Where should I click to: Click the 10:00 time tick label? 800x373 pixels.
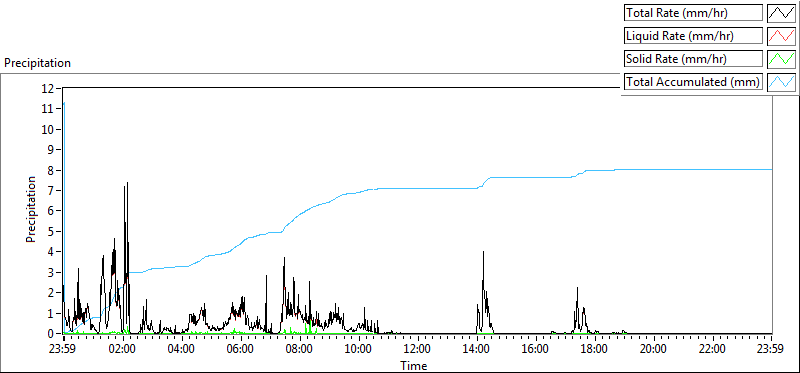pos(359,350)
